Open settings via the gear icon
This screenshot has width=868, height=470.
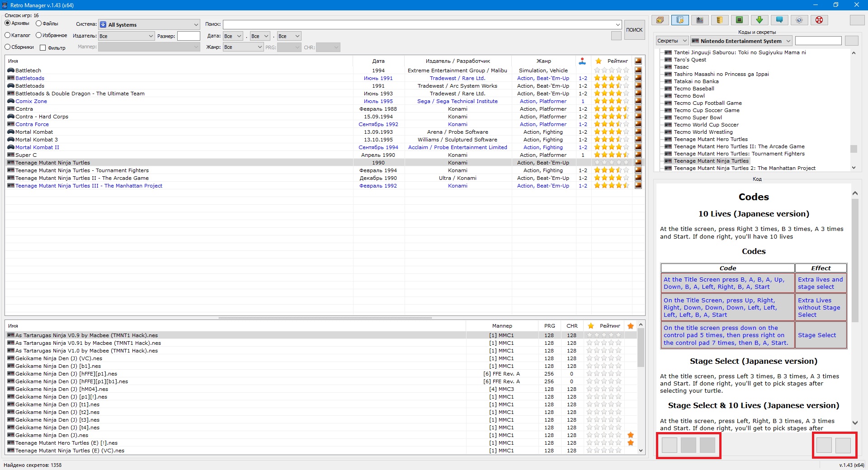(x=799, y=20)
